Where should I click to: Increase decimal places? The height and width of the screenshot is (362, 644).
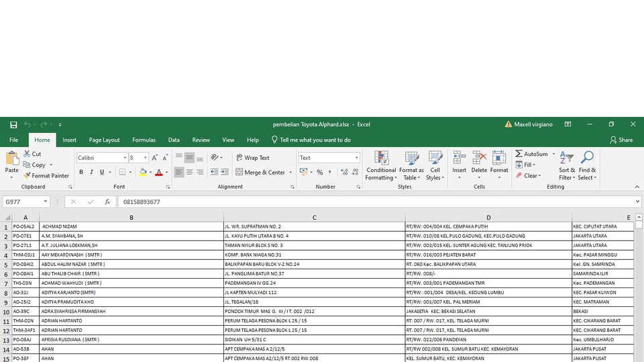[344, 173]
